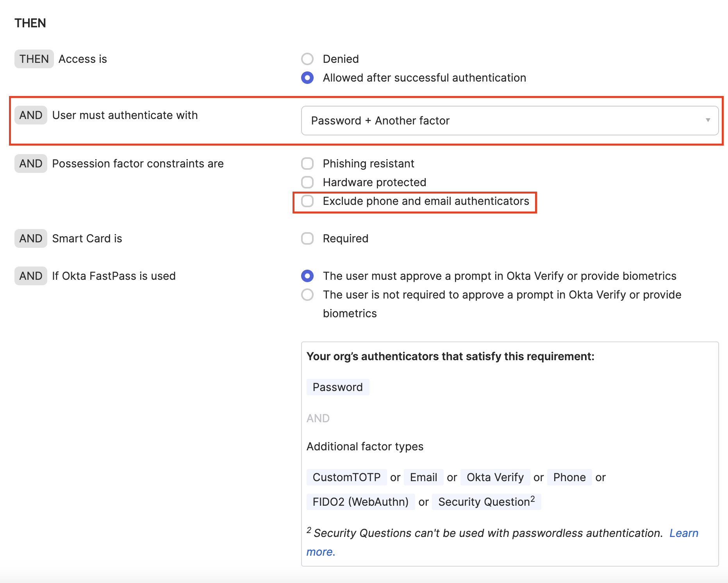728x583 pixels.
Task: Click the Email factor type tag
Action: [x=423, y=477]
